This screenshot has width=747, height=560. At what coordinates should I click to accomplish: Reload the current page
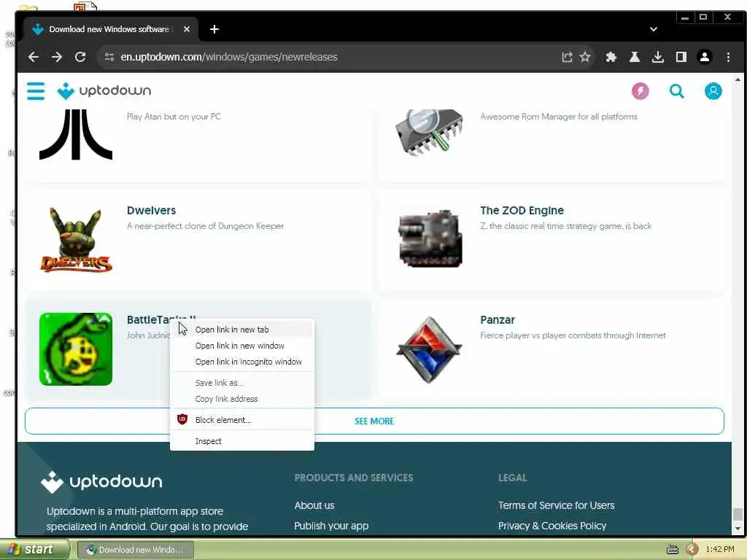tap(80, 57)
